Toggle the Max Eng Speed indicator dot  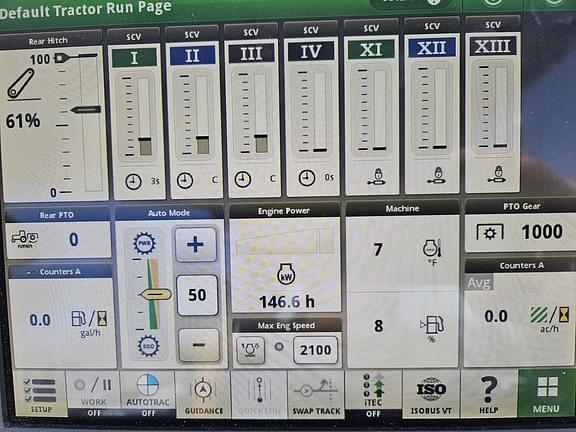point(279,347)
